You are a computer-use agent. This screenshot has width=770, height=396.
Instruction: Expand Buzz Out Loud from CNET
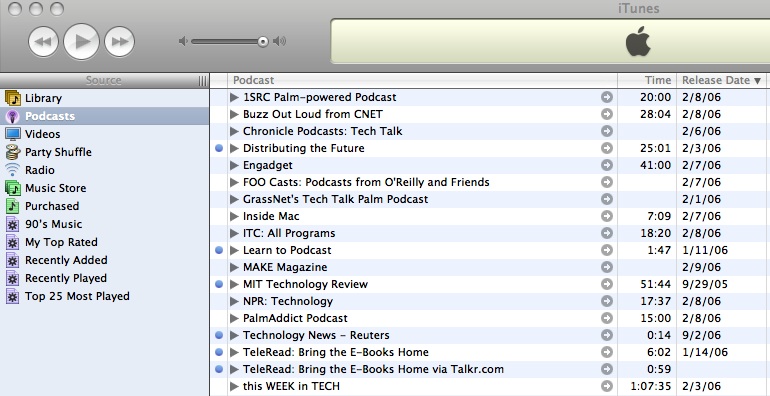(x=234, y=114)
